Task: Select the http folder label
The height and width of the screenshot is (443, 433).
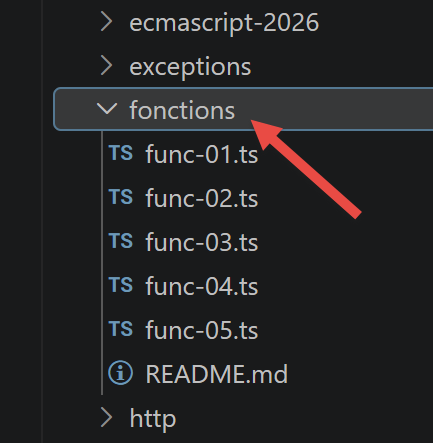Action: [x=153, y=419]
